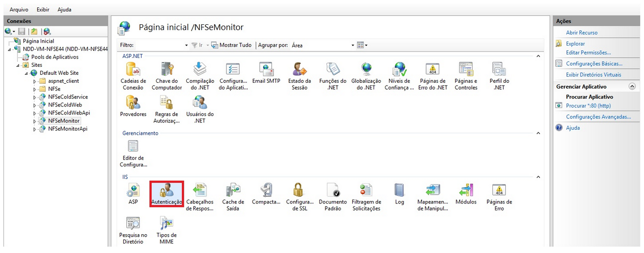Collapse the Sites tree node
This screenshot has height=253, width=644.
(x=19, y=65)
